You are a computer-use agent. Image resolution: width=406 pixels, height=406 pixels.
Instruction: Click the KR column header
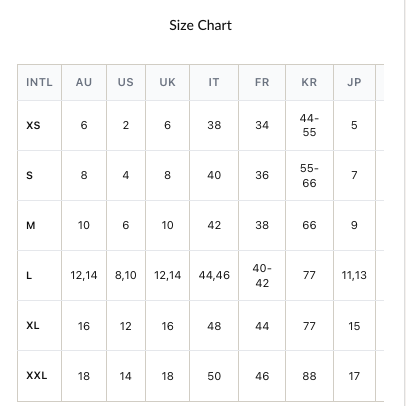(309, 82)
